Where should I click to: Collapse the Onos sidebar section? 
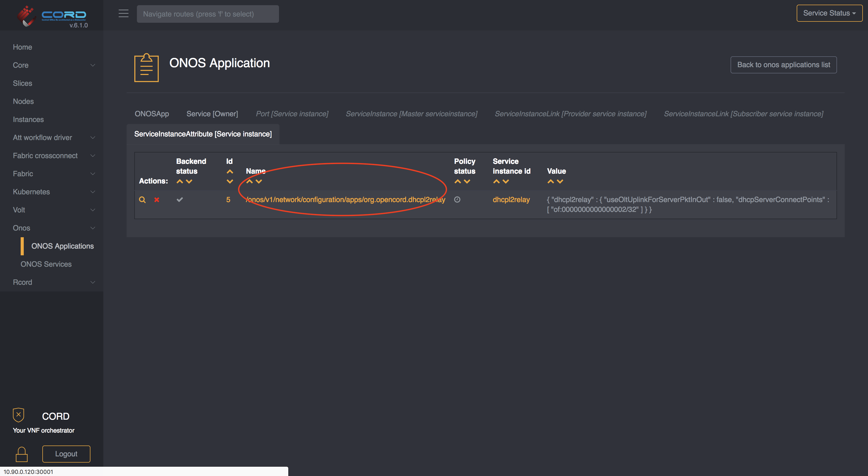52,228
